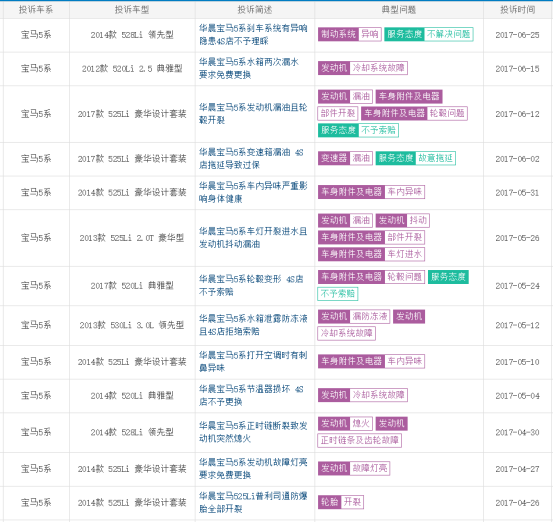Select 不予索赔 tag in 2017-05-24 row
Image resolution: width=554 pixels, height=522 pixels.
[x=338, y=294]
